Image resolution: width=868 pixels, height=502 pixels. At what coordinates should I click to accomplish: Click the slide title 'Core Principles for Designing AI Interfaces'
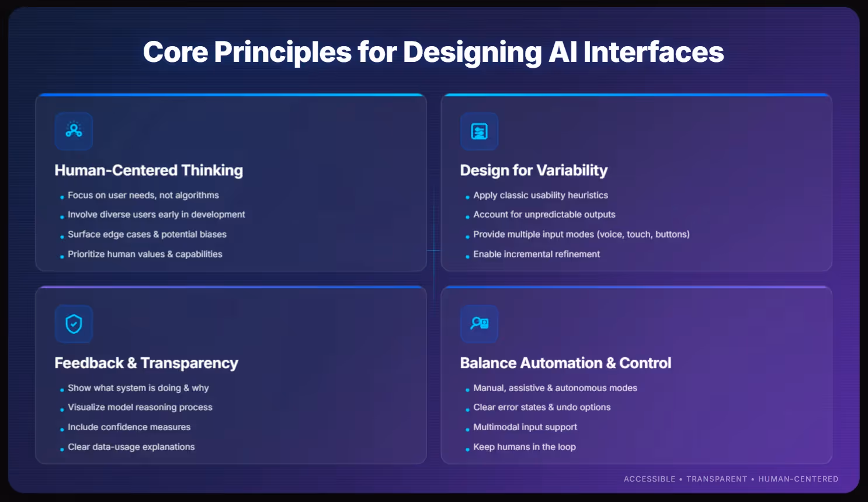[433, 52]
